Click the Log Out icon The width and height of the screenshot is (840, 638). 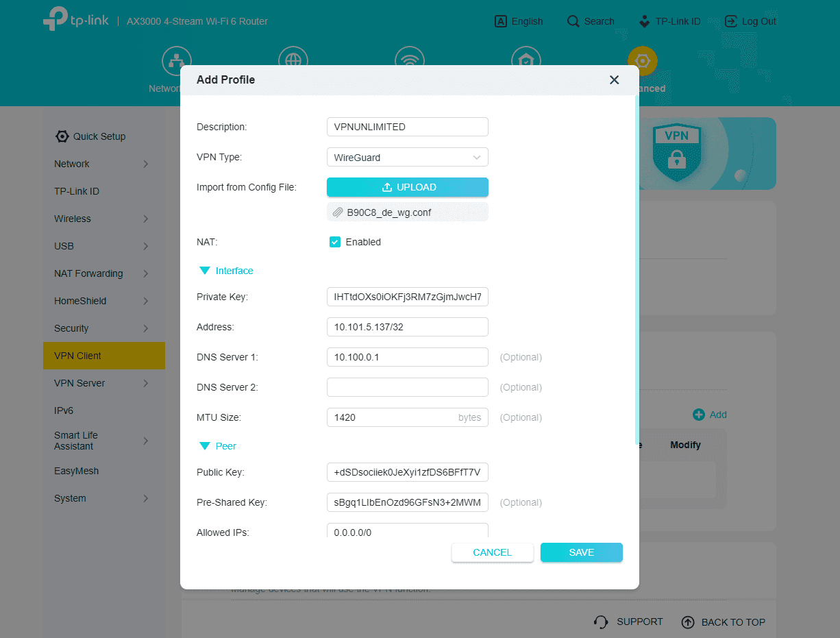732,21
